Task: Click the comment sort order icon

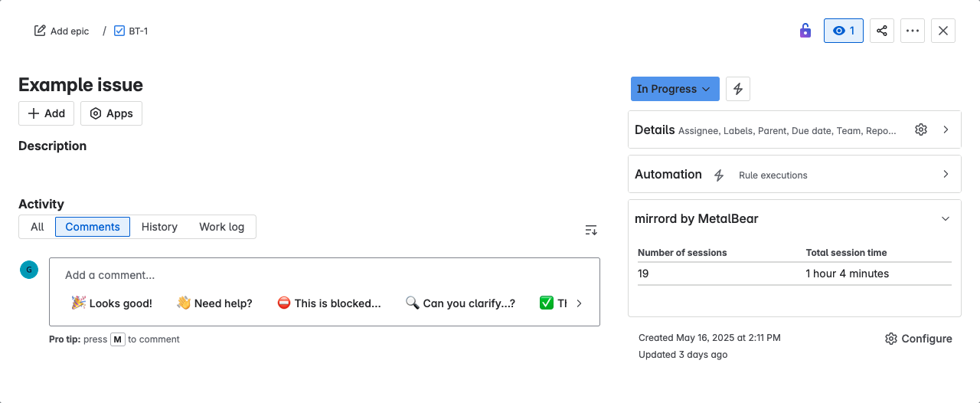Action: [x=590, y=230]
